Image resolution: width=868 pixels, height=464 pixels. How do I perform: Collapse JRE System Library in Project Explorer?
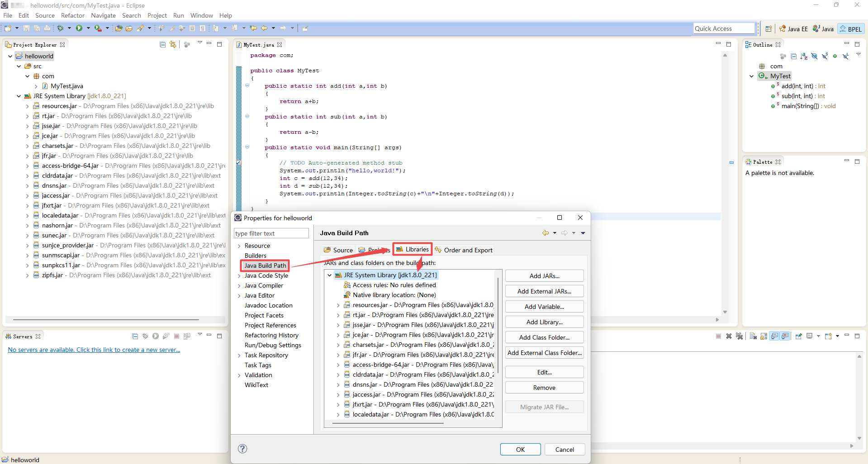19,96
